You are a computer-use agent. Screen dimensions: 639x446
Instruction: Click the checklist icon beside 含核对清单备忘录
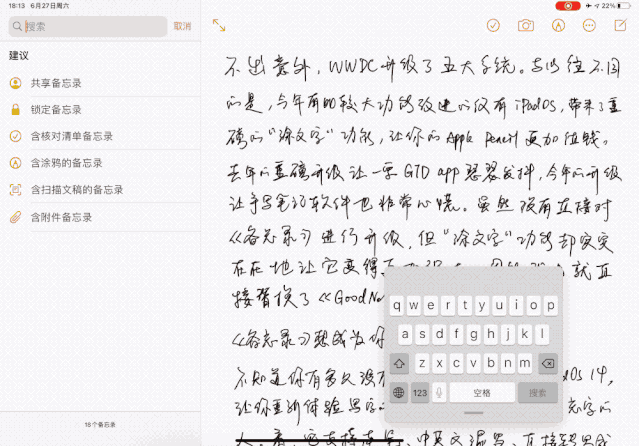pyautogui.click(x=15, y=136)
